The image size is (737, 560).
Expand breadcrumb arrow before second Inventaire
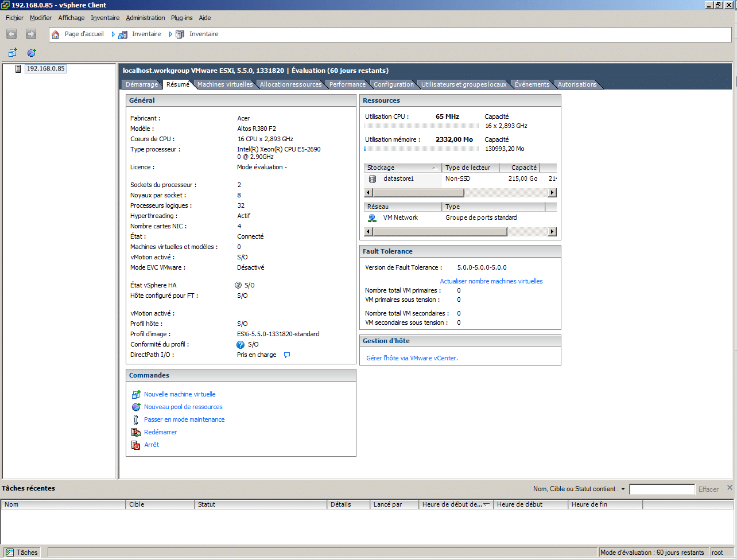click(x=170, y=34)
